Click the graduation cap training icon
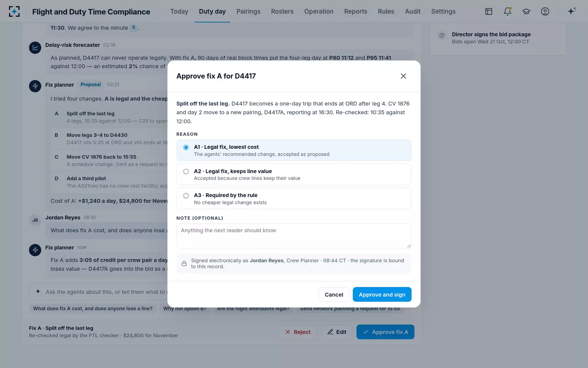 click(526, 11)
